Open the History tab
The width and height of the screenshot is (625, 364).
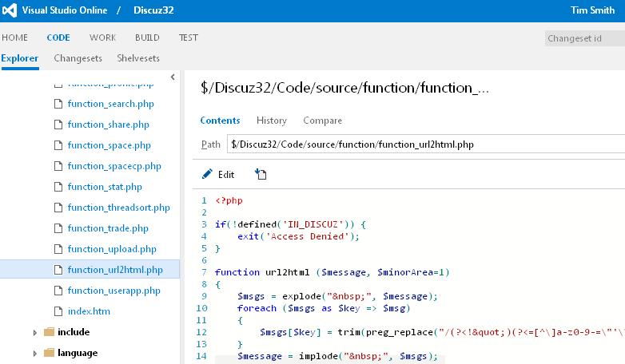click(x=272, y=121)
